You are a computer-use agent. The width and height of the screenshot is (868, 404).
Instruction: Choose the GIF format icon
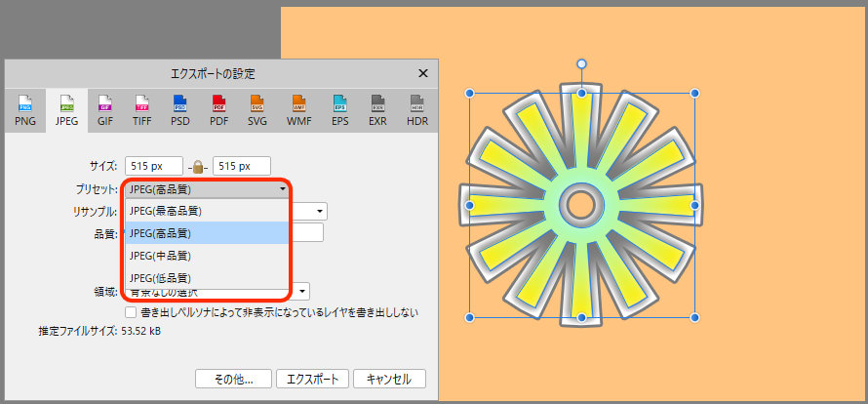tap(105, 109)
